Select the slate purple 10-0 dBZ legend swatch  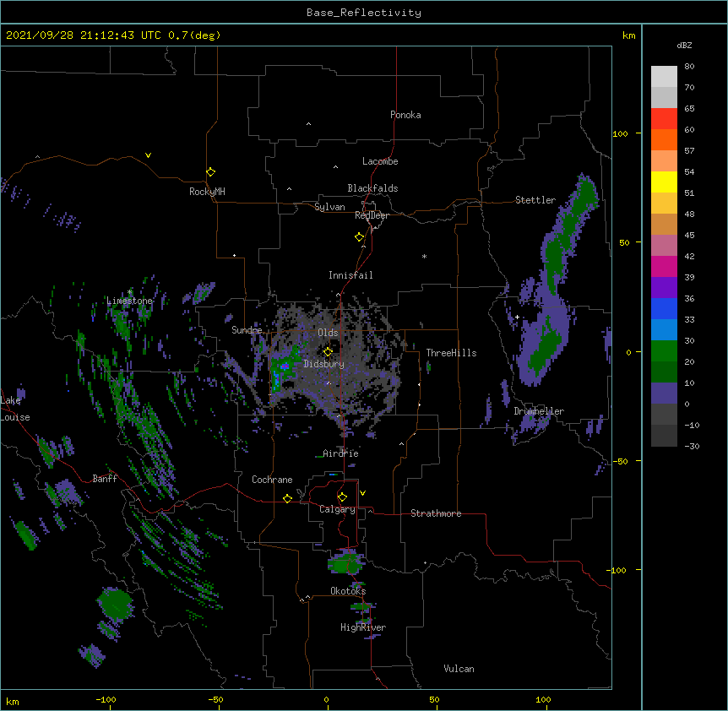point(664,393)
